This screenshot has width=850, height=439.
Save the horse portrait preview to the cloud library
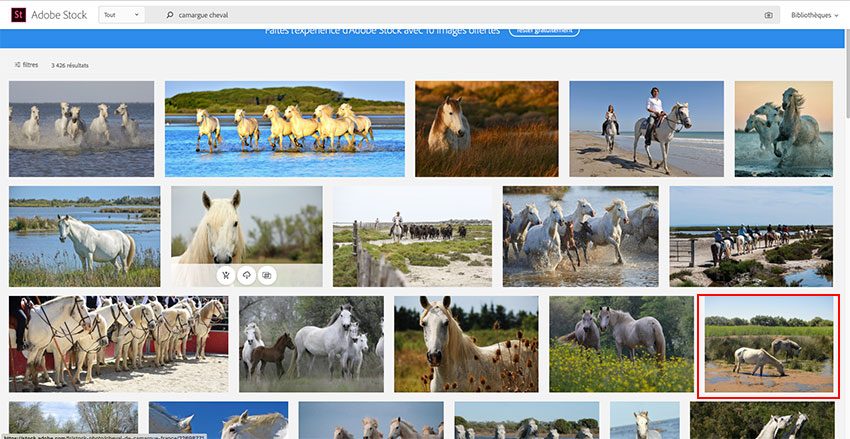(247, 275)
